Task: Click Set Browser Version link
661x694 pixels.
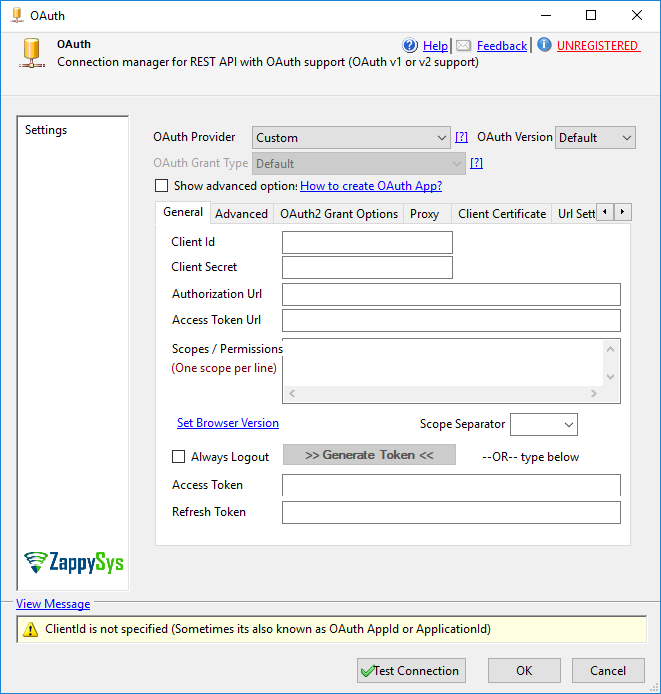Action: (x=228, y=423)
